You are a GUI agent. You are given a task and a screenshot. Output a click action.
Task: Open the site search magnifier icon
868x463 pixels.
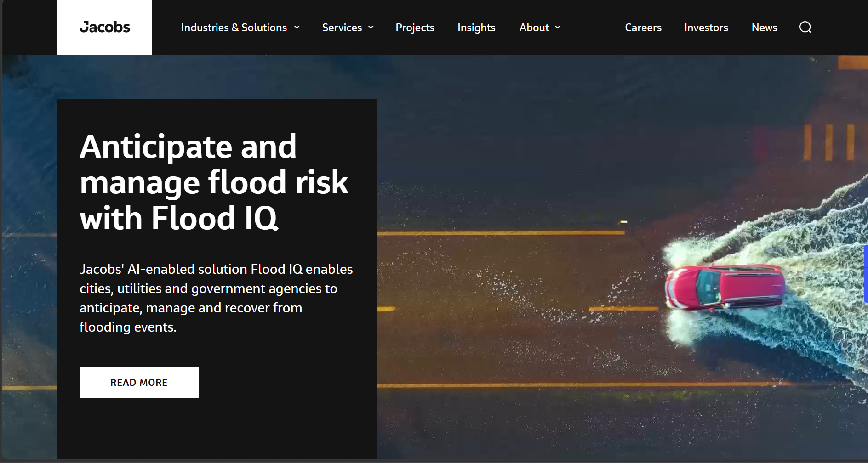(x=805, y=28)
